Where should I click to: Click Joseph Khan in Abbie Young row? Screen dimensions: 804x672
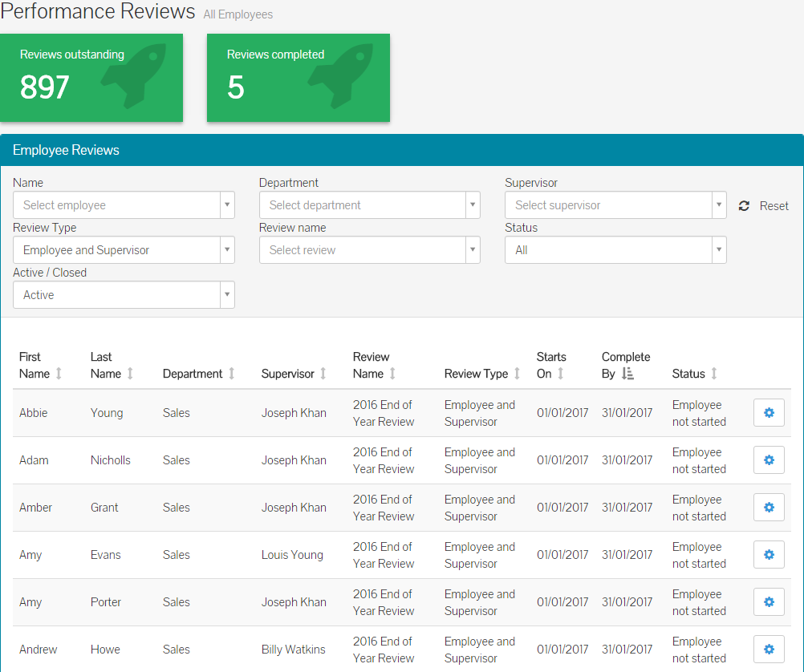click(x=294, y=413)
